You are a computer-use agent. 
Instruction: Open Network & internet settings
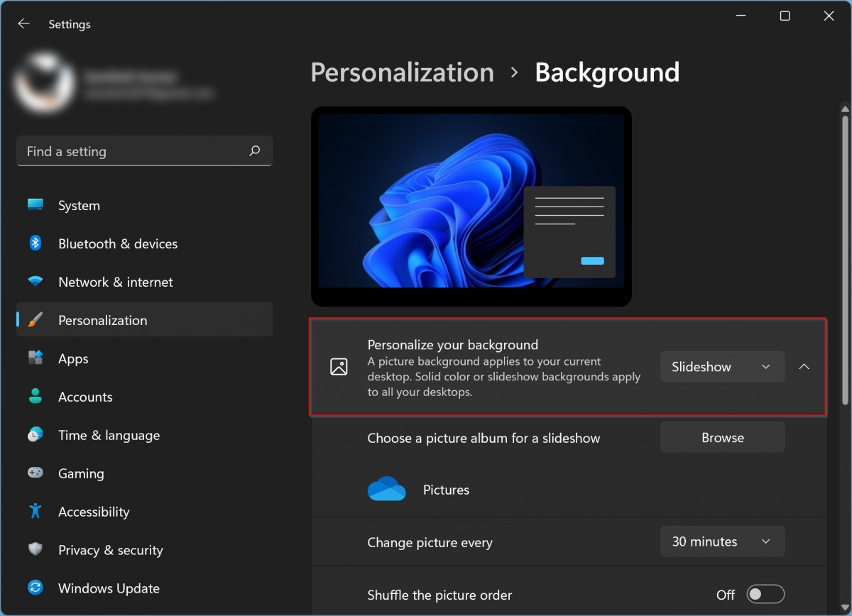coord(144,282)
